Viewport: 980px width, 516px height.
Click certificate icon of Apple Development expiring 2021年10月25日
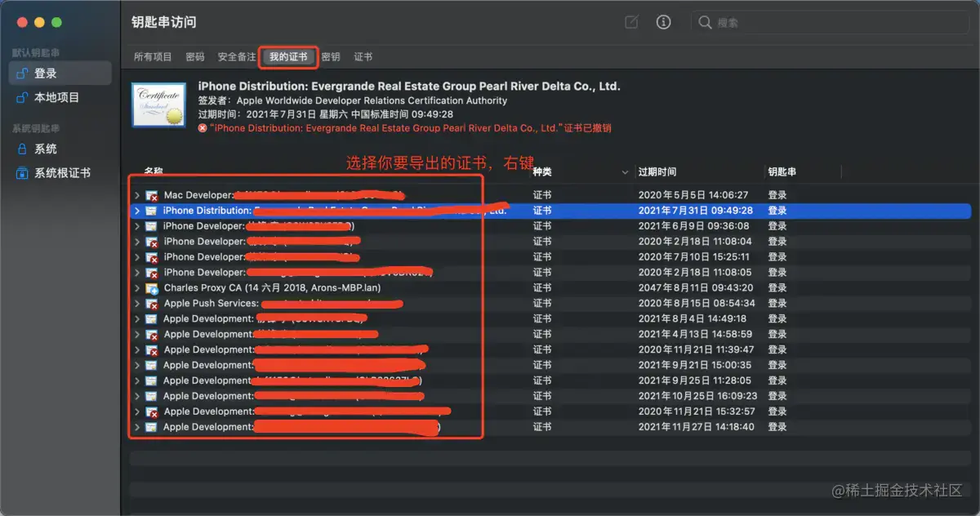(151, 397)
